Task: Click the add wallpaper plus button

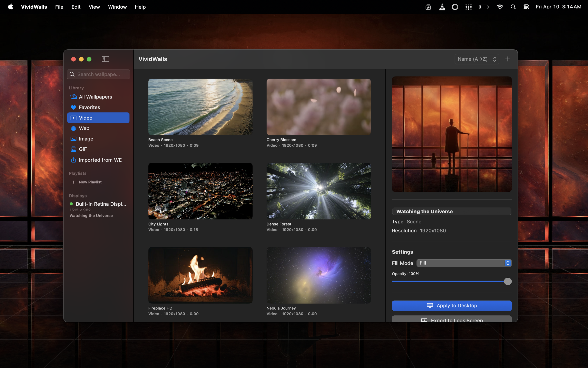Action: 508,59
